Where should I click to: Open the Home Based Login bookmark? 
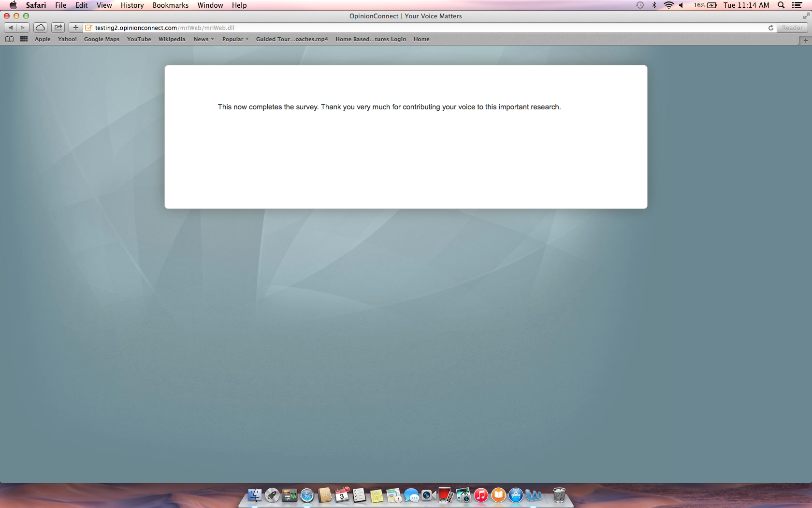(371, 39)
